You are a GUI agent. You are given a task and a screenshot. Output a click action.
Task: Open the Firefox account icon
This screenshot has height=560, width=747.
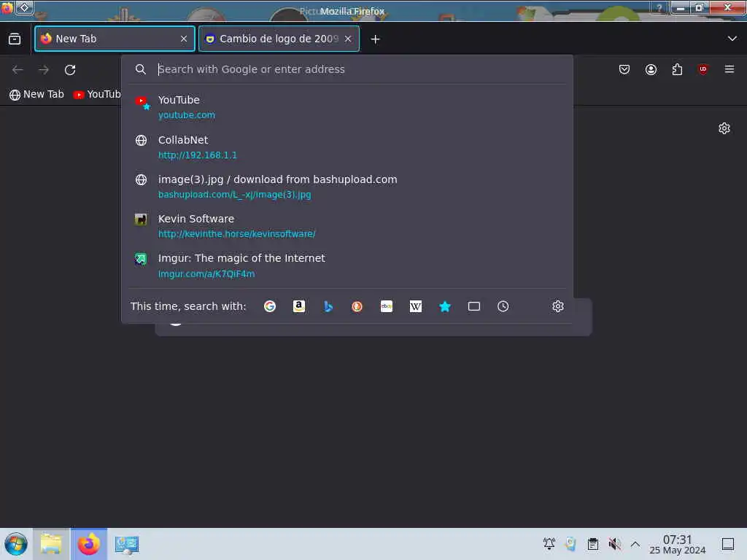pos(651,69)
